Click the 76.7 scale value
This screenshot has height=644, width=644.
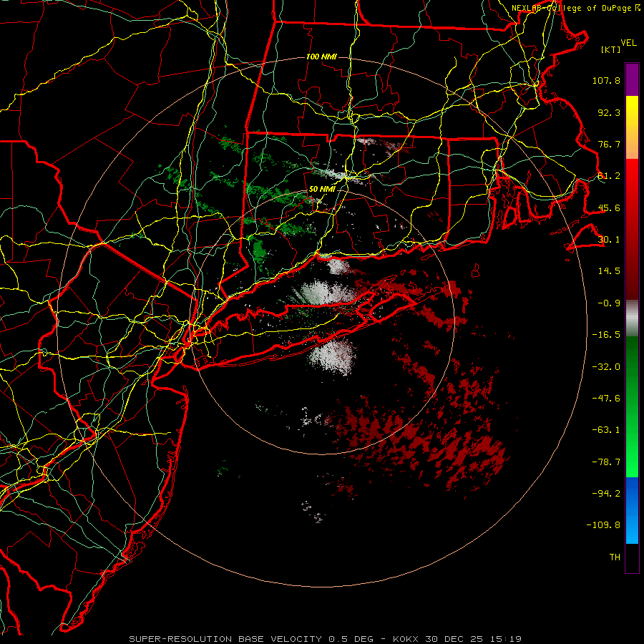coord(609,144)
